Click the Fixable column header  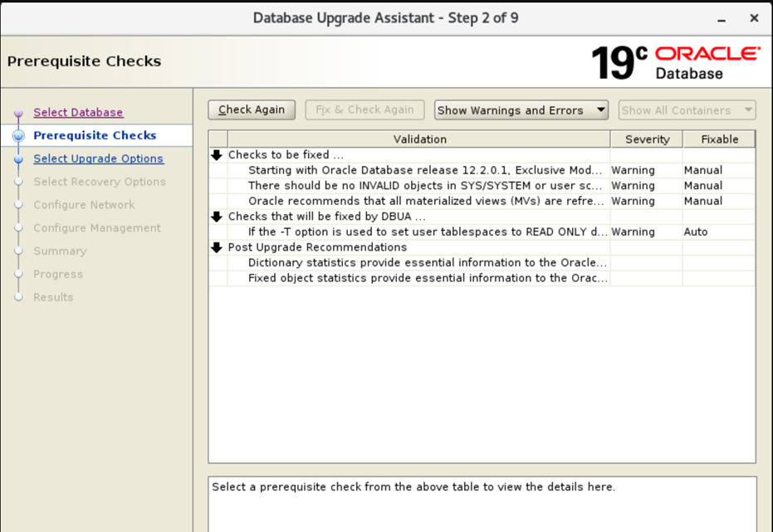pos(719,139)
